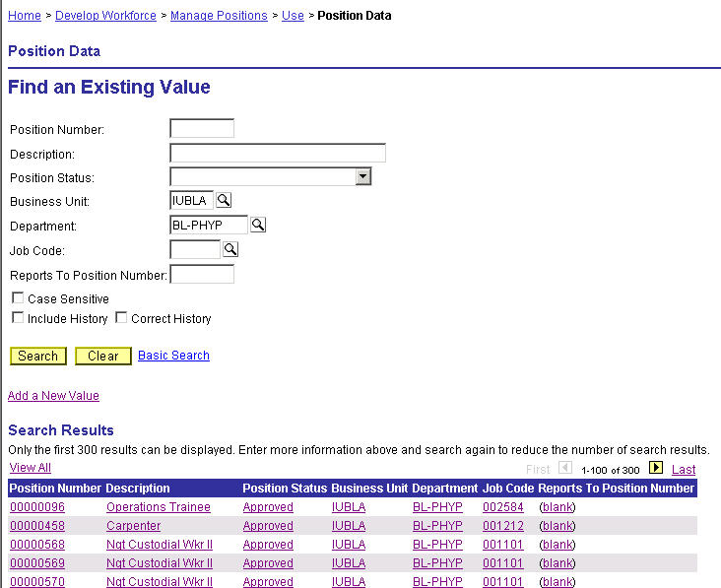Click Ngt Custodial Wkr II for 00000568
Viewport: 721px width, 588px height.
(160, 545)
